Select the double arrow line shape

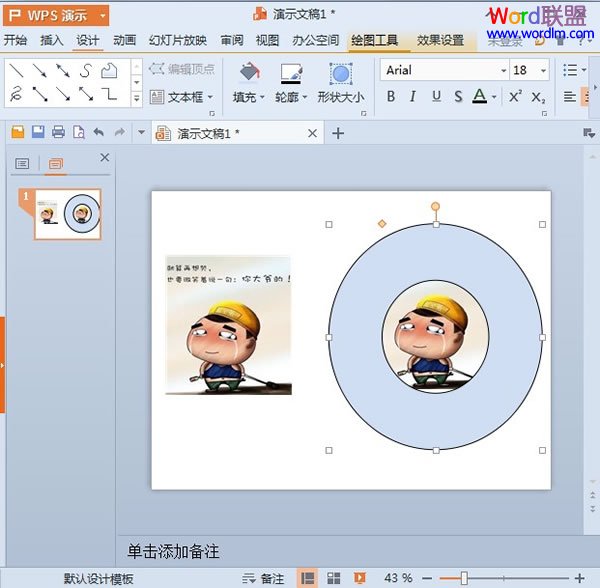pyautogui.click(x=63, y=71)
